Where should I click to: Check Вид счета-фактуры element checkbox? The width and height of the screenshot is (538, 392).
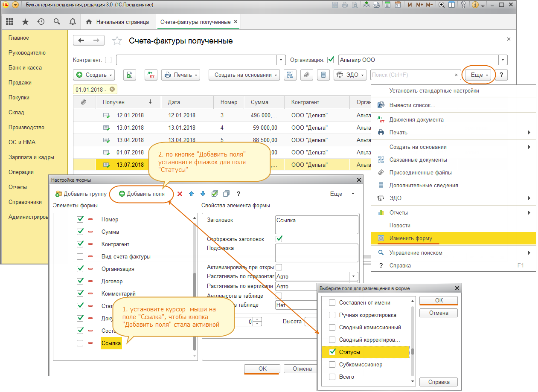point(80,256)
